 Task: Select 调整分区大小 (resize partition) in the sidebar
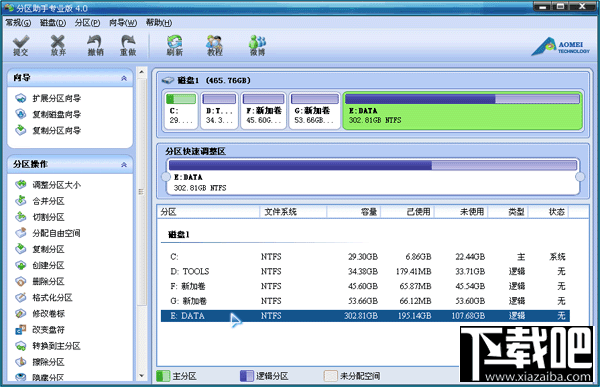(x=48, y=185)
